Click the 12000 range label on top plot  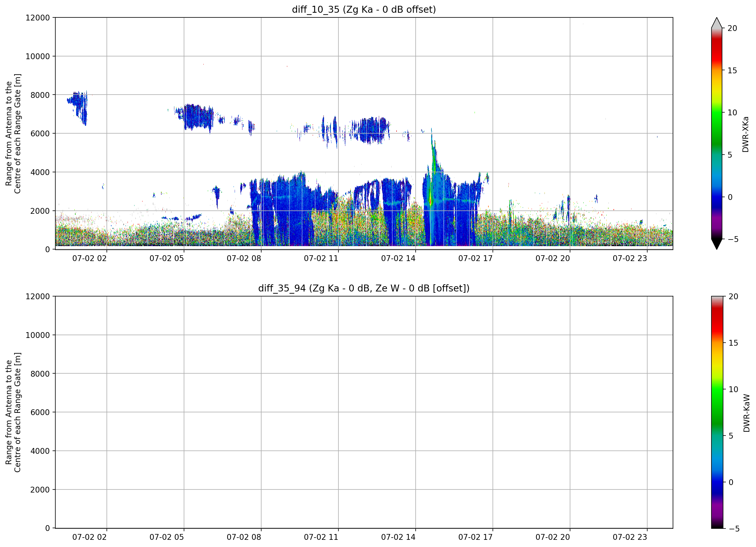(x=38, y=18)
